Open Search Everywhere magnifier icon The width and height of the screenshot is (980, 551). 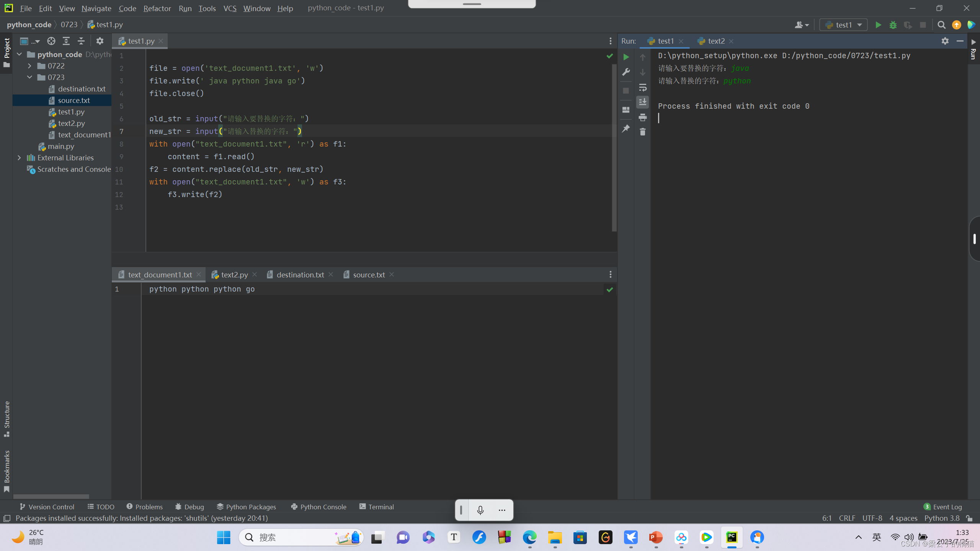tap(941, 25)
